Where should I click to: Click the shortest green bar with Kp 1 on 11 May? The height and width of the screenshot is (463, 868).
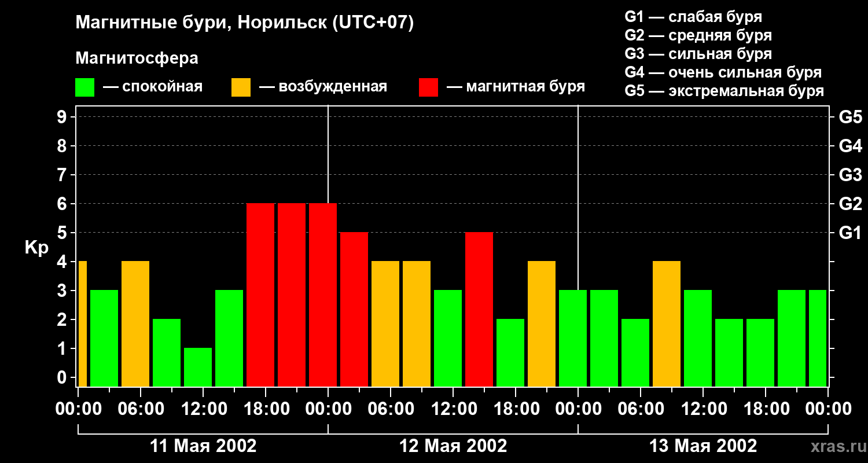tap(198, 367)
